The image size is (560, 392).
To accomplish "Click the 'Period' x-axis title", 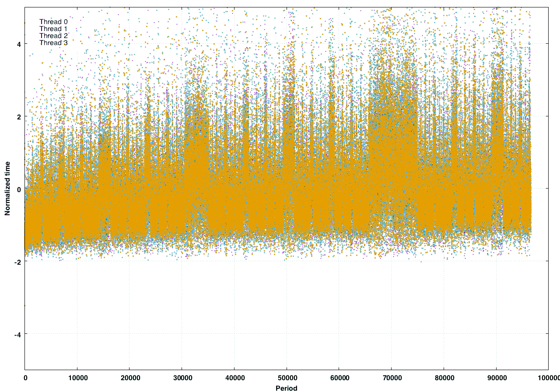I will (287, 388).
